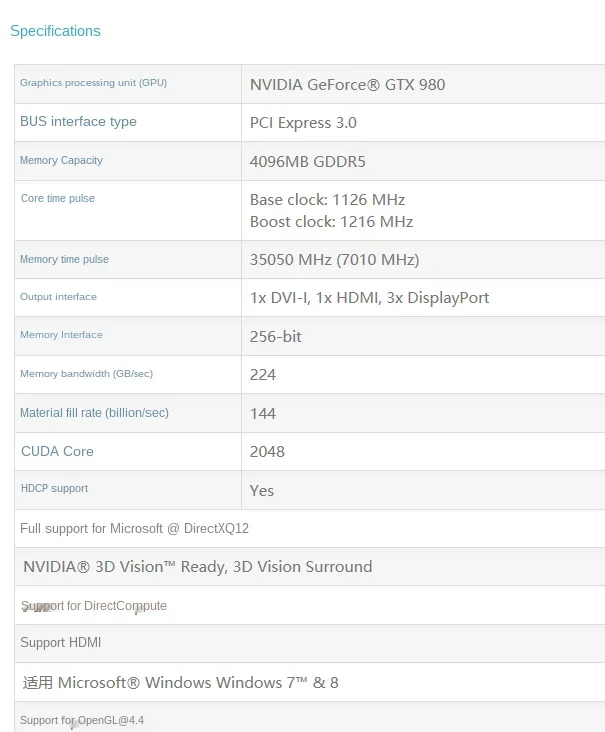Select the PCI Express 3.0 cell

coord(423,123)
